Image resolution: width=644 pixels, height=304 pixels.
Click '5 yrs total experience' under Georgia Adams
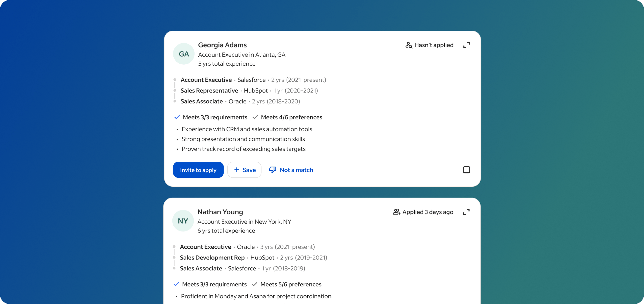[227, 64]
